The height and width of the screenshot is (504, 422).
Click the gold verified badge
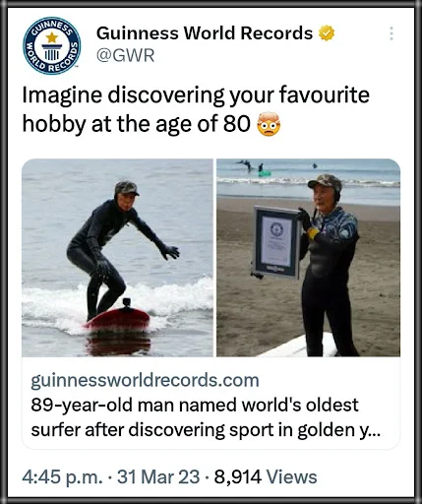pos(327,33)
